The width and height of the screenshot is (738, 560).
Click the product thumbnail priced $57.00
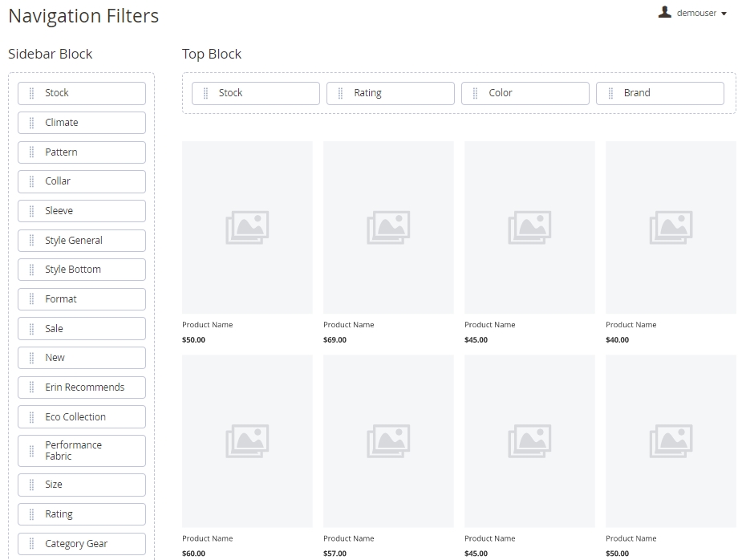pos(388,441)
